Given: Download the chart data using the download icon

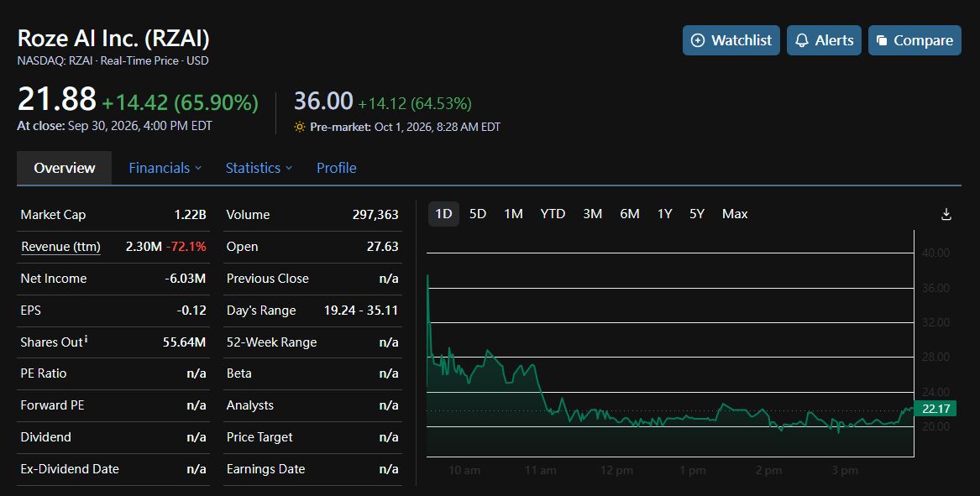Looking at the screenshot, I should (946, 214).
